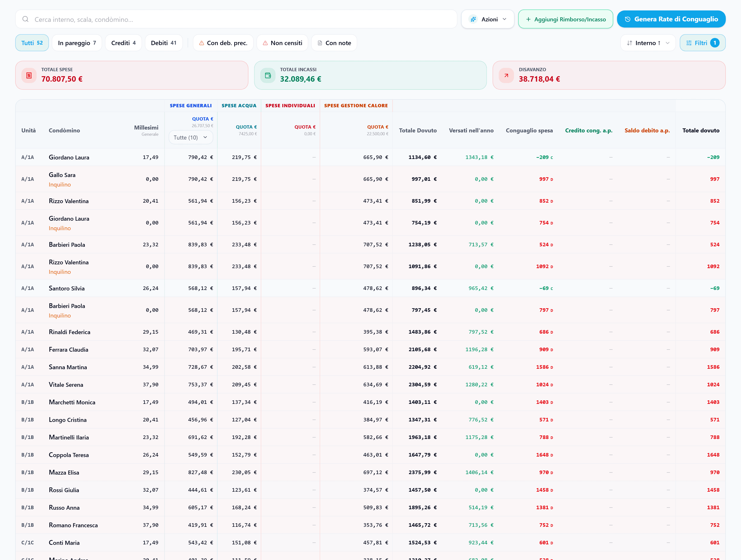The width and height of the screenshot is (741, 560).
Task: Open the Tutte (10) quota dropdown
Action: (x=191, y=137)
